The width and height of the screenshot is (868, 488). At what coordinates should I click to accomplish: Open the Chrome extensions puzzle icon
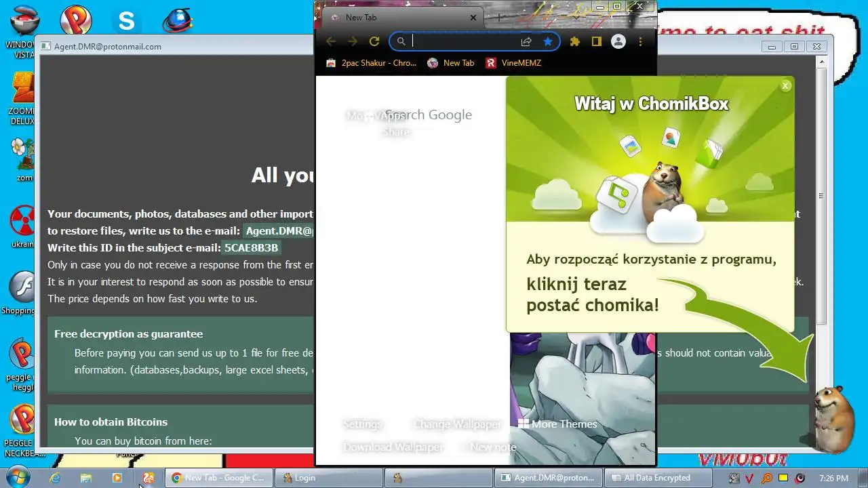[x=575, y=41]
